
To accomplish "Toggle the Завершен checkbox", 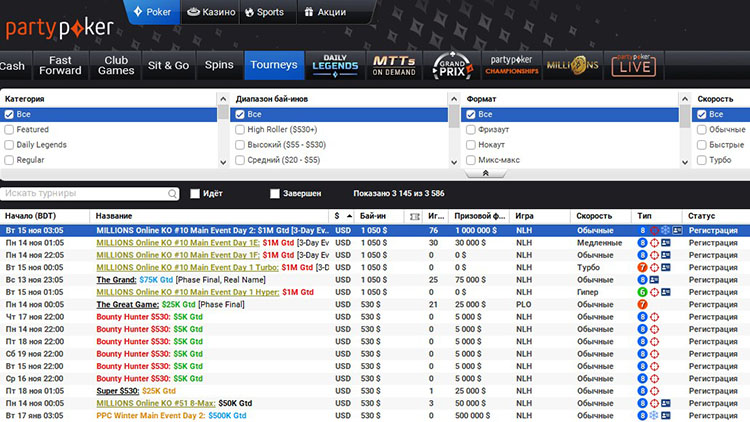I will click(275, 194).
